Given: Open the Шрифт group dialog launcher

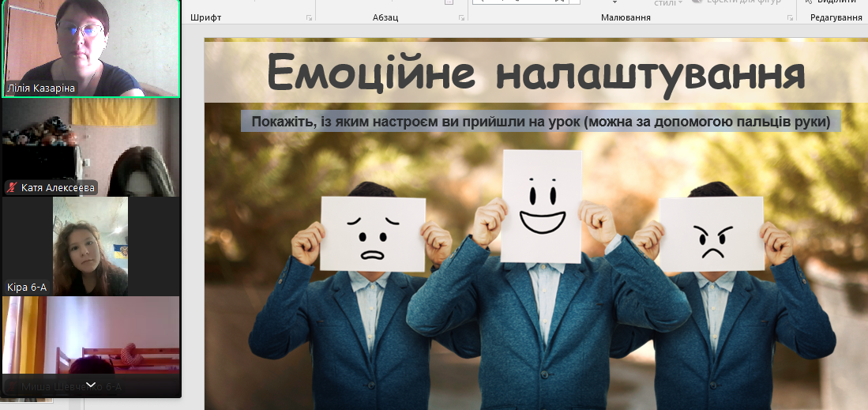Looking at the screenshot, I should point(309,18).
